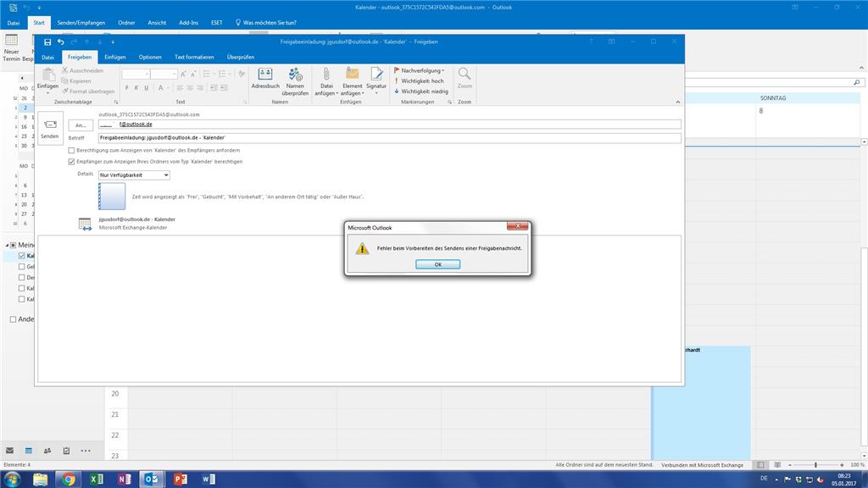Collapse the Meine Kalender group
The image size is (868, 488).
(7, 245)
